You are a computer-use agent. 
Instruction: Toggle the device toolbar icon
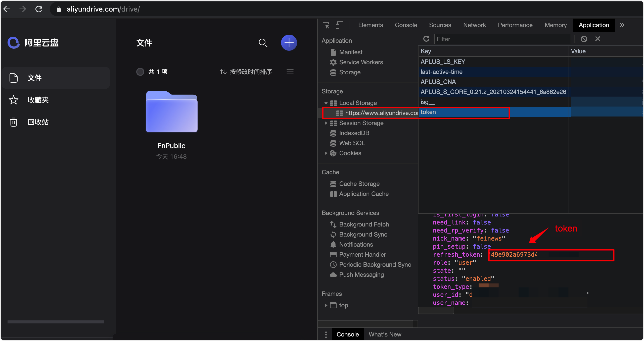click(x=339, y=25)
